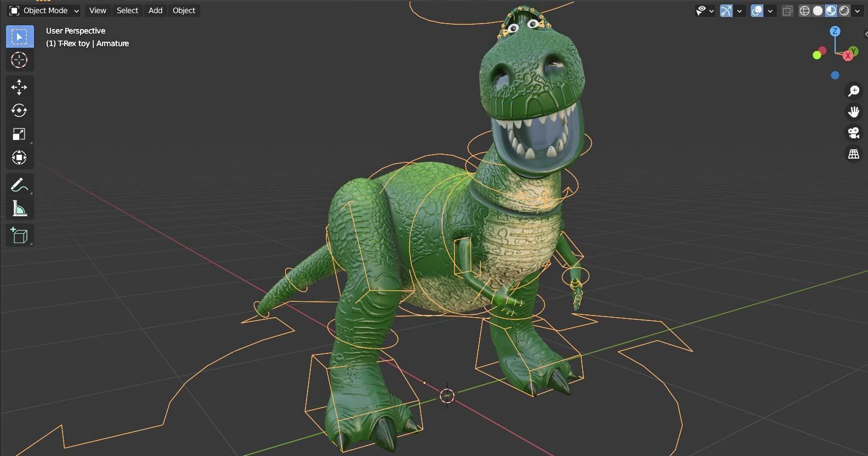Switch to Material Preview shading
This screenshot has width=868, height=456.
coord(831,11)
